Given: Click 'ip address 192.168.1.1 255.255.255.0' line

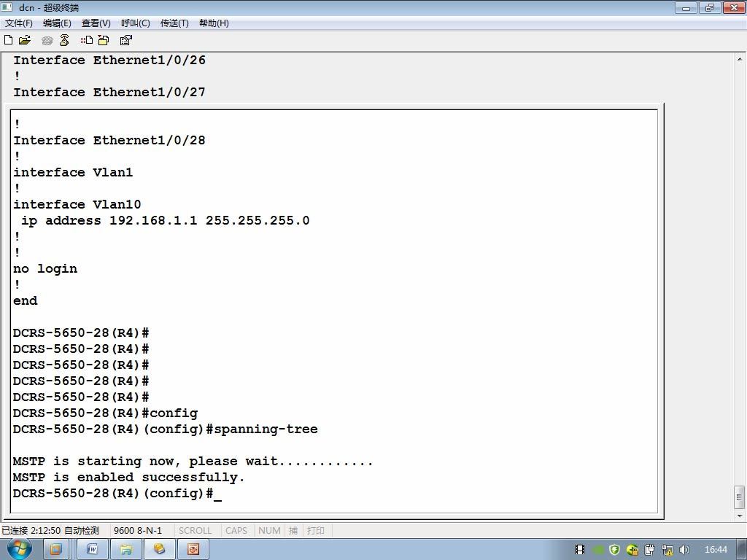Looking at the screenshot, I should [166, 220].
